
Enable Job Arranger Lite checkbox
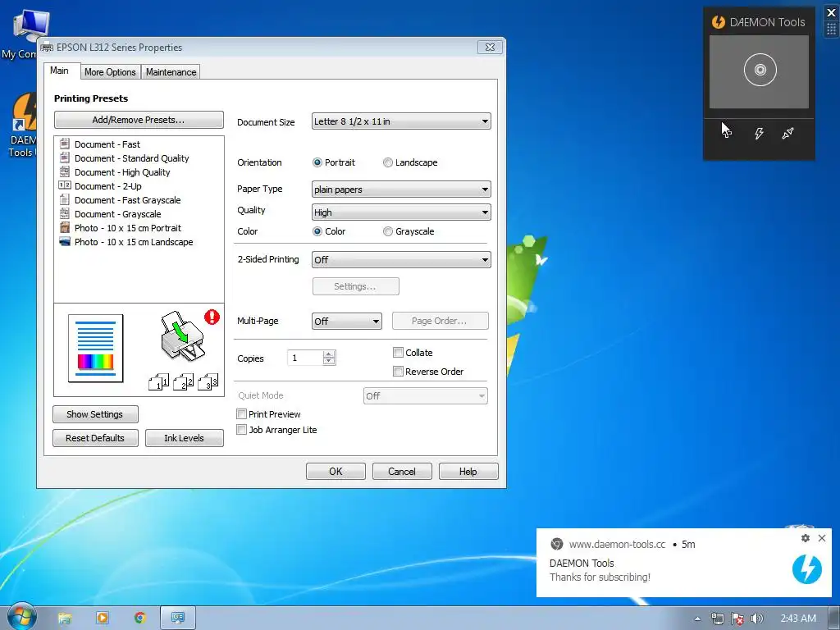(242, 430)
